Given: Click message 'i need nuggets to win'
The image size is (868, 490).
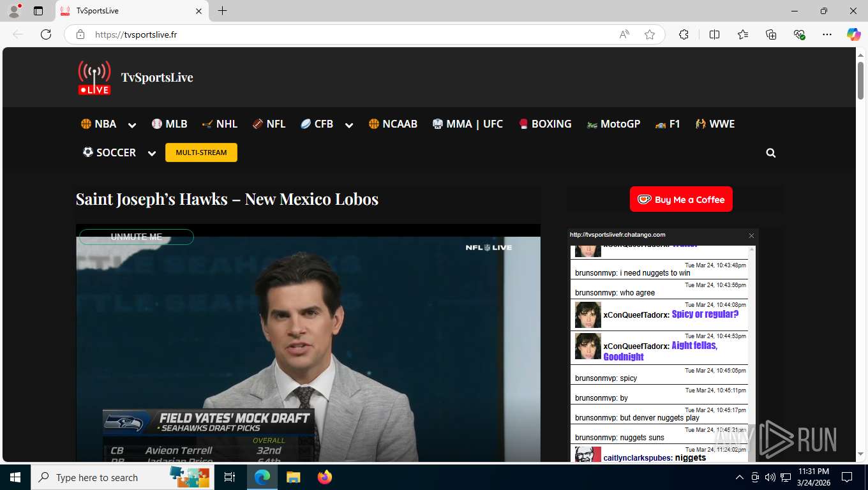Looking at the screenshot, I should pos(655,273).
